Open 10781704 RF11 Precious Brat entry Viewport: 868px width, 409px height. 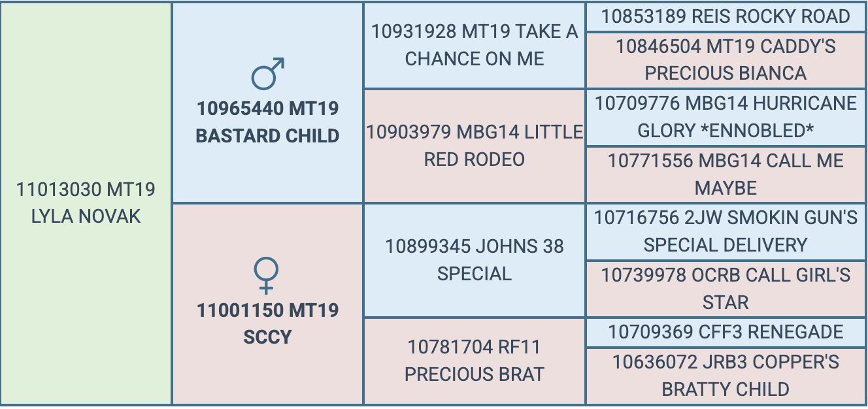pos(475,361)
